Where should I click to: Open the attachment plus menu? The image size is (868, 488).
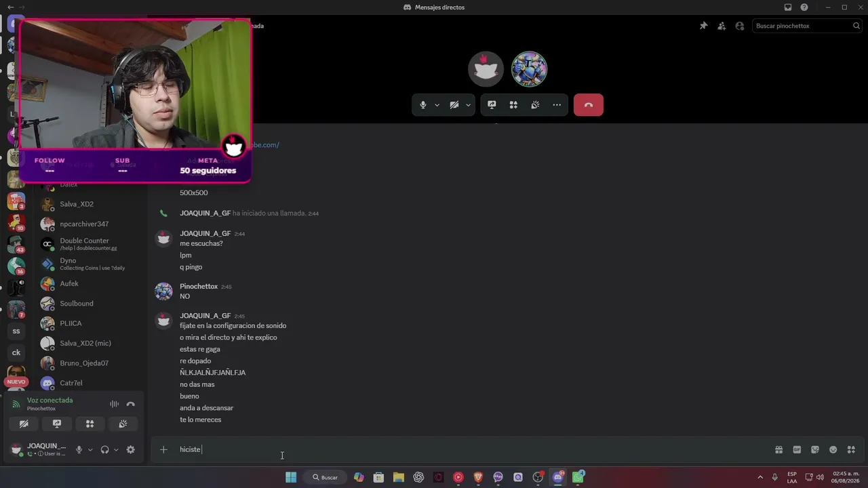coord(163,449)
